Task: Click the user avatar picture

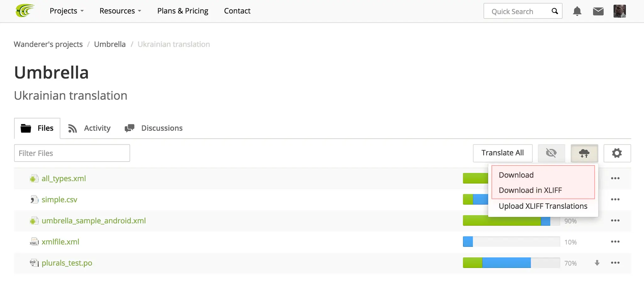Action: pyautogui.click(x=619, y=11)
